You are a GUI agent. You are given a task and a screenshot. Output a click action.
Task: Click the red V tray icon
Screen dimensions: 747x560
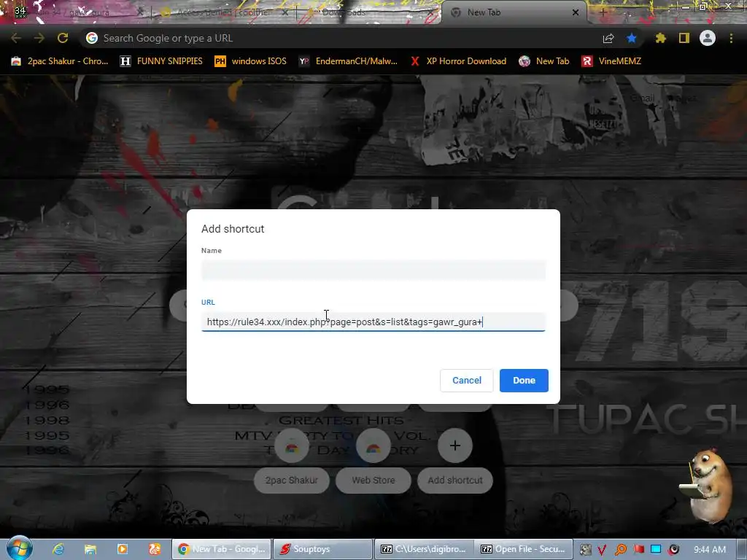(602, 550)
